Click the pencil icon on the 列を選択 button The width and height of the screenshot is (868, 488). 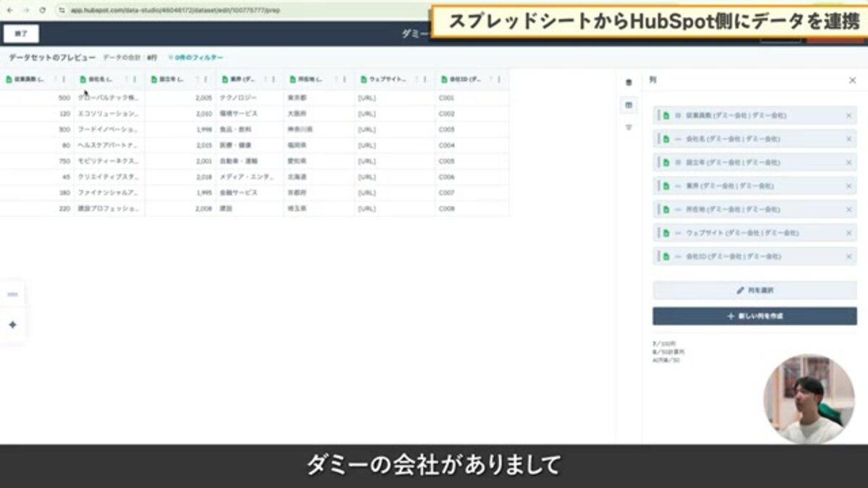[x=739, y=291]
